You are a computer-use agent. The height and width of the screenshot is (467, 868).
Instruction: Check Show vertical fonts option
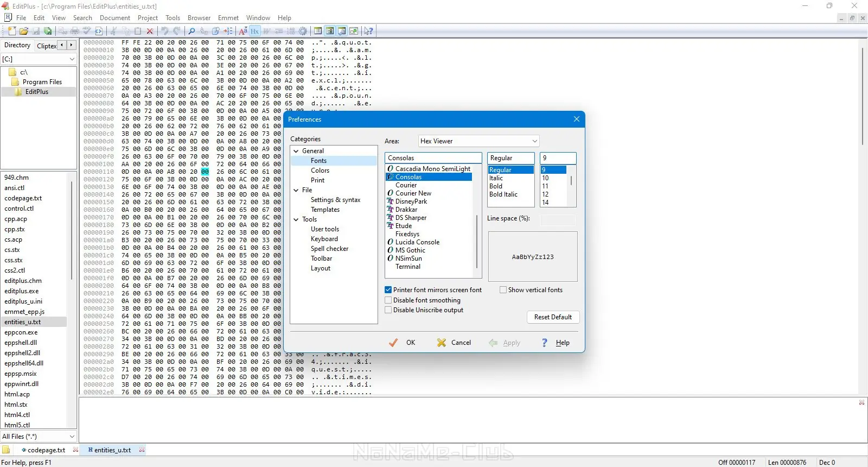pos(503,290)
